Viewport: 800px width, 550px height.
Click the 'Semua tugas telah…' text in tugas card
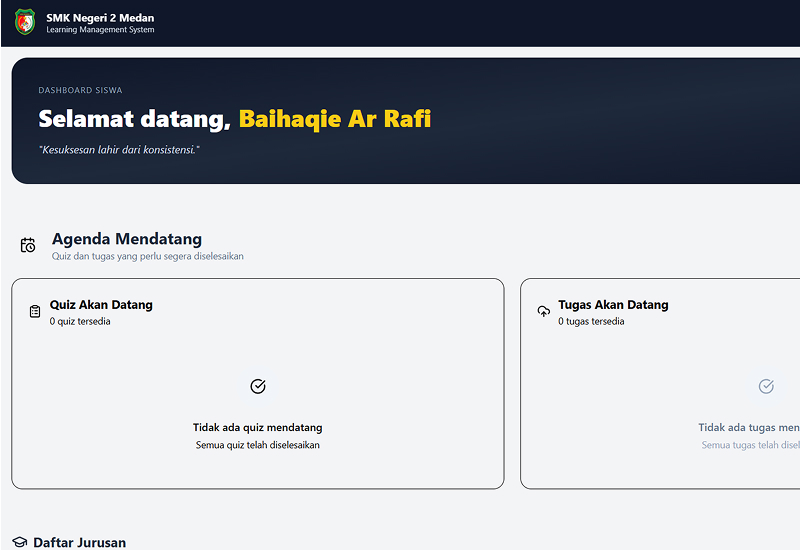coord(751,445)
